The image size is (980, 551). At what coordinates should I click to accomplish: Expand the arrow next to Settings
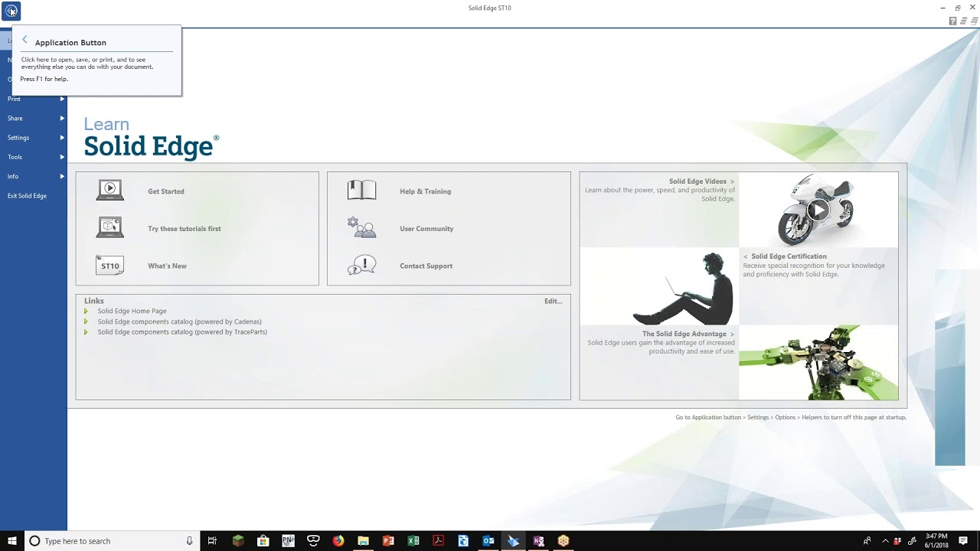[x=62, y=138]
